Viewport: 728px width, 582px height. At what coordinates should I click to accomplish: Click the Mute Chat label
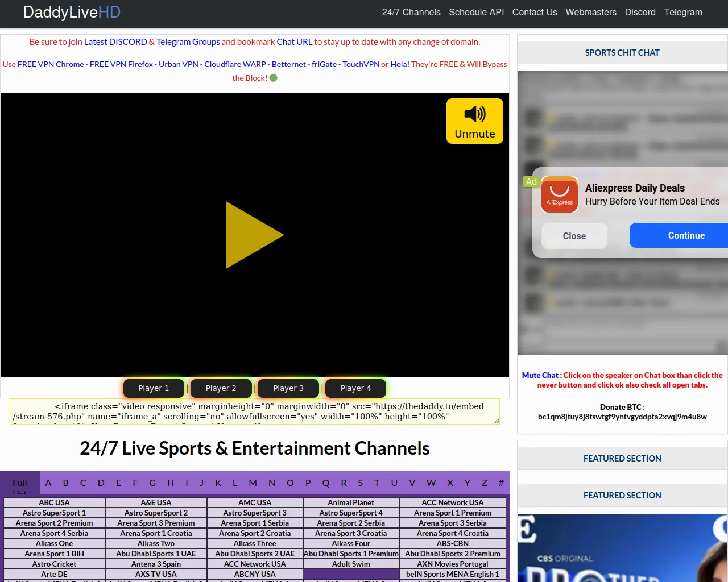tap(540, 375)
